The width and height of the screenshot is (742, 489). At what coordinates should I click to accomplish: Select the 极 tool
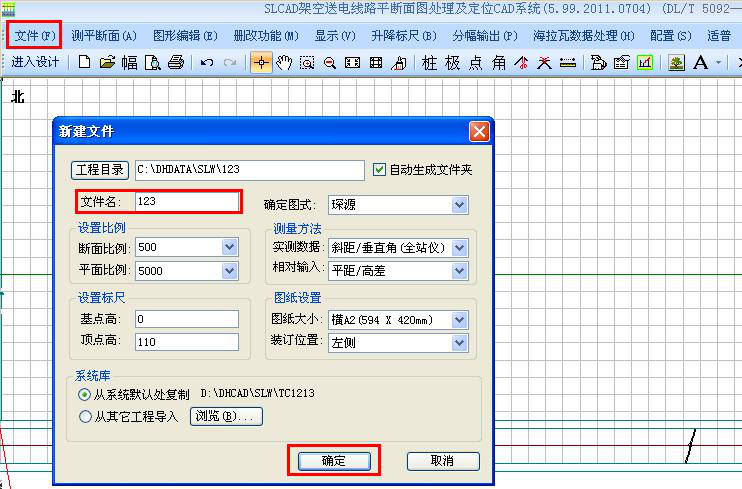[452, 62]
